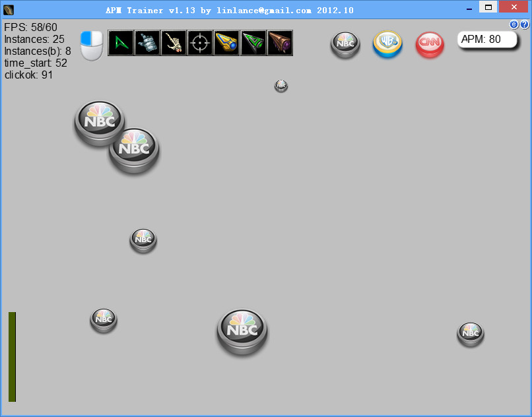
Task: Click the 'Instances(b): 8' readout
Action: [x=38, y=51]
